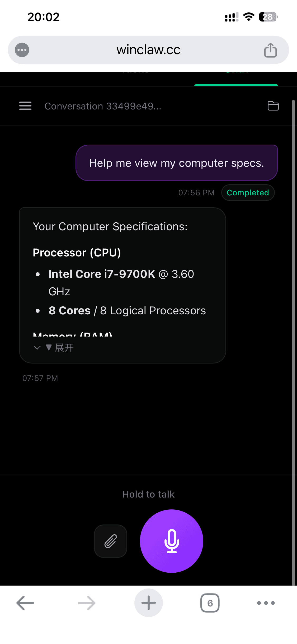Image resolution: width=297 pixels, height=644 pixels.
Task: Open page options via address bar ellipsis
Action: click(22, 50)
